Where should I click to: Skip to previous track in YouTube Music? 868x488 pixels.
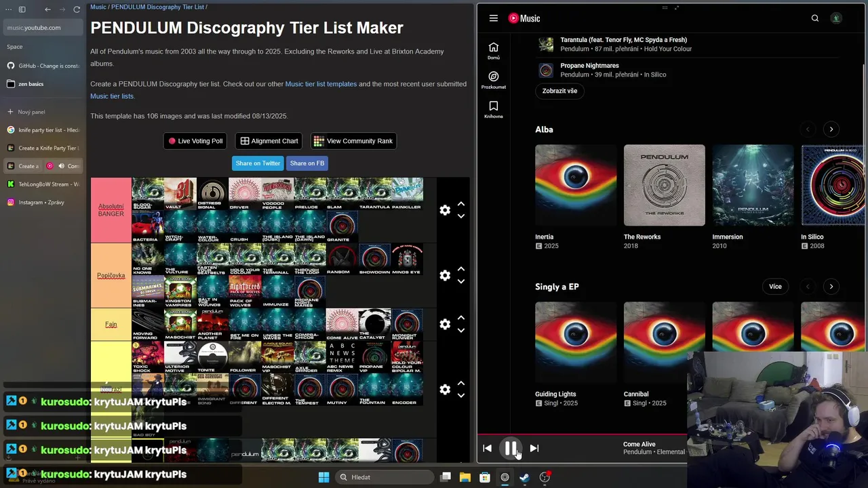tap(487, 448)
